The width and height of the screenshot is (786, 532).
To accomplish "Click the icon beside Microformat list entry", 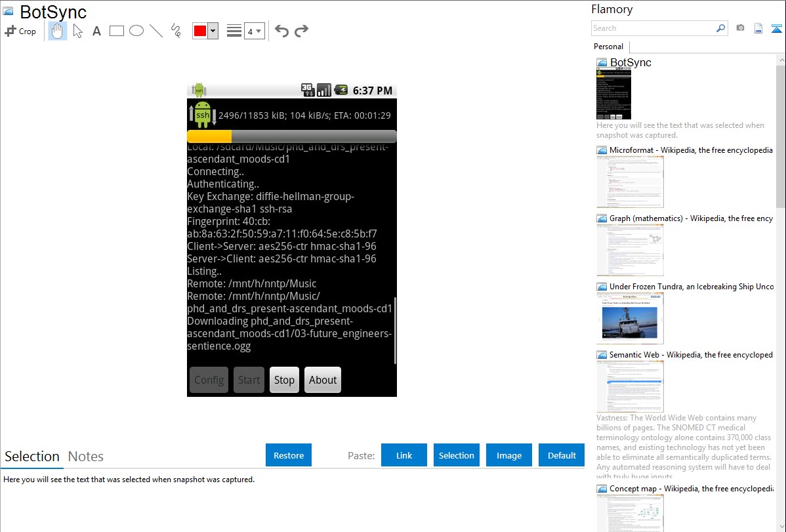I will coord(602,150).
